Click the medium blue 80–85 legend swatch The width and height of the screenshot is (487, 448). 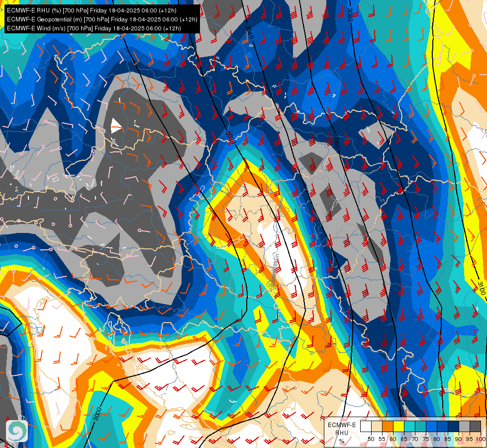click(x=443, y=426)
